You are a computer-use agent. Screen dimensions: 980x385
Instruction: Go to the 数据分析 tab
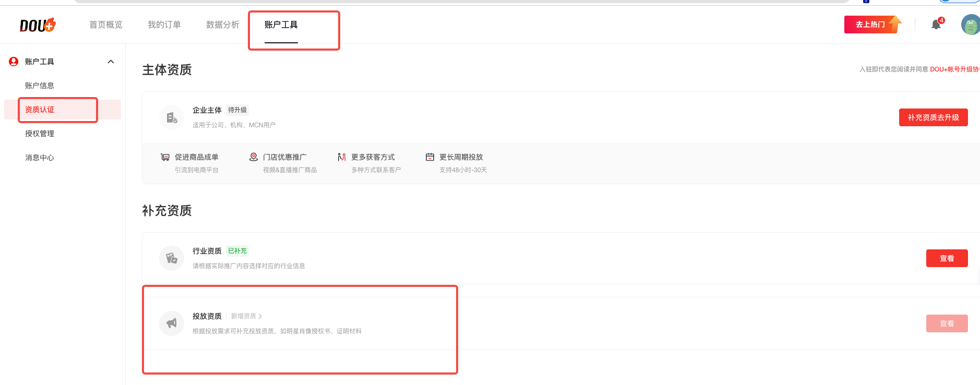coord(223,25)
